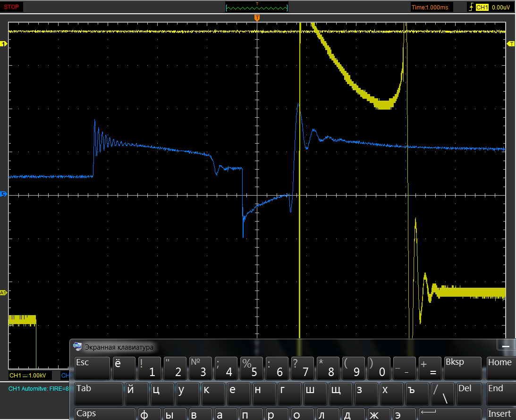Viewport: 516px width, 420px height.
Task: Open the Time:1.000ms timebase setting
Action: click(431, 7)
